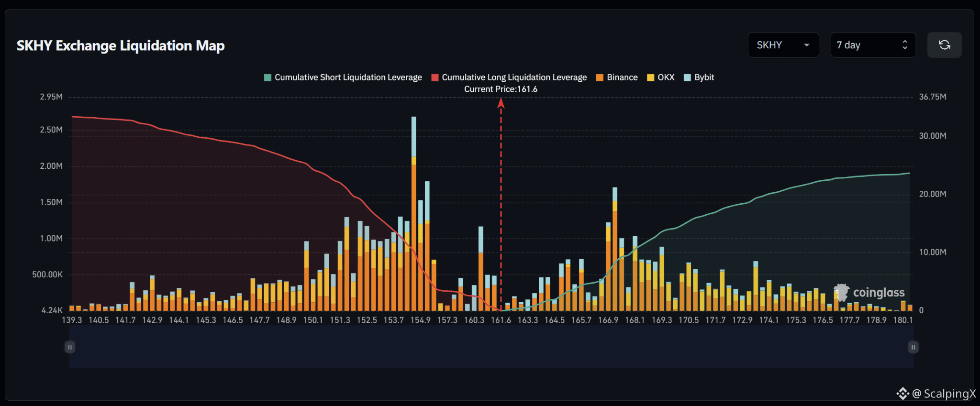Screen dimensions: 980x406
Task: Open the SKHY symbol dropdown
Action: click(x=783, y=45)
